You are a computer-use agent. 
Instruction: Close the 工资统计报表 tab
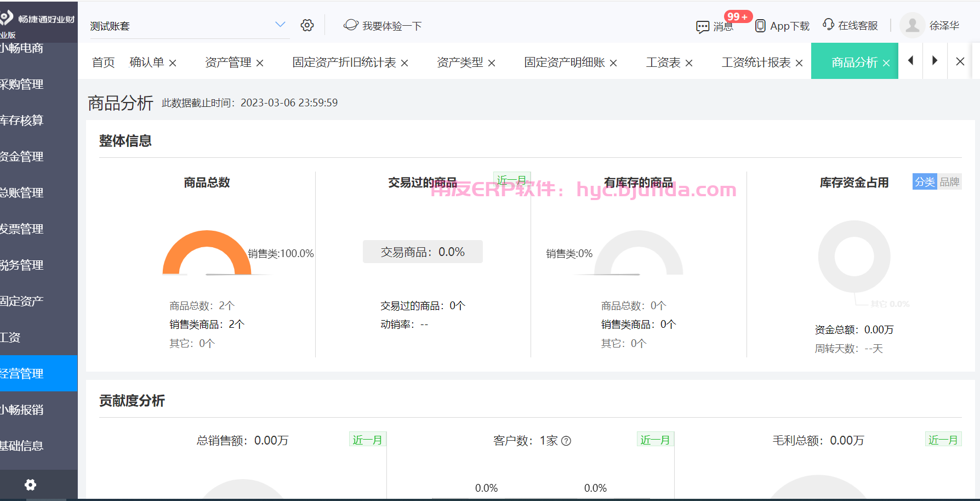[799, 63]
